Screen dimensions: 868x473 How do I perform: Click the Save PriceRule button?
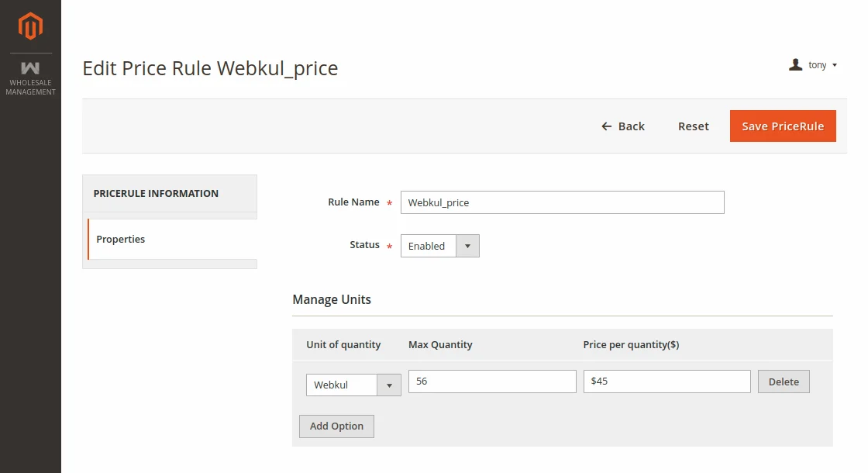pos(783,126)
